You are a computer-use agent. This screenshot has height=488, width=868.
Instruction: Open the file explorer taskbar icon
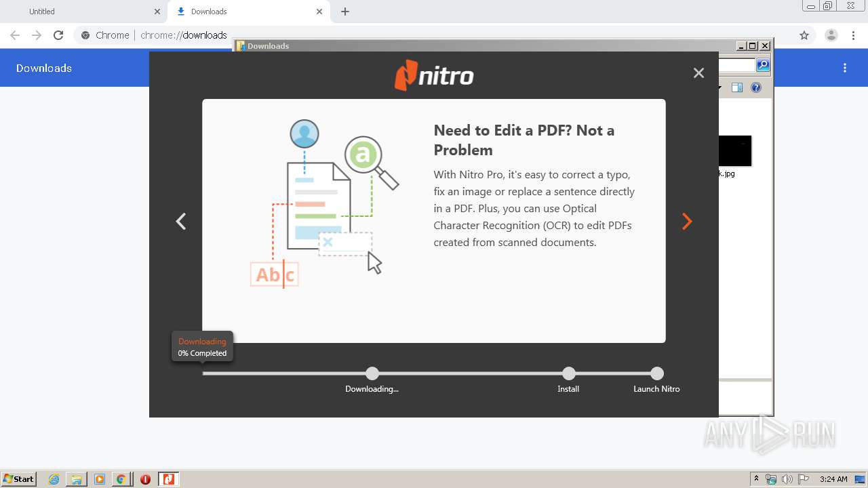tap(77, 479)
